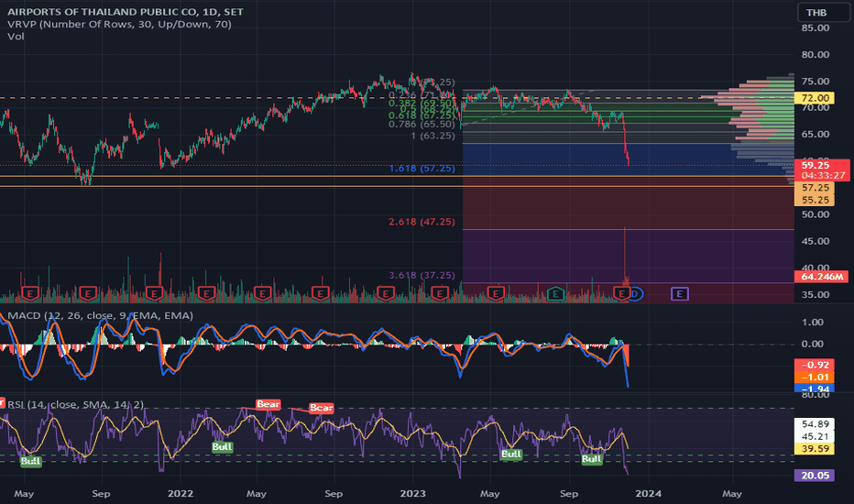Click the 2024 label on the time axis
The height and width of the screenshot is (504, 854).
point(648,494)
